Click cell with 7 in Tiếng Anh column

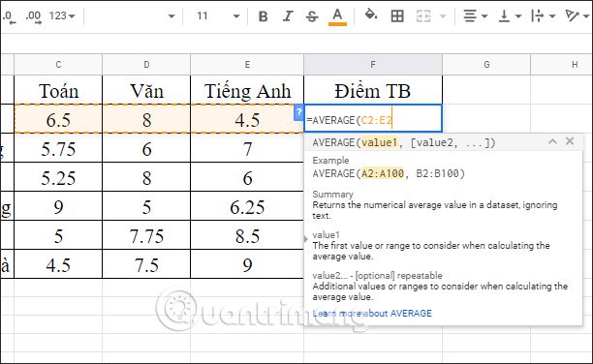point(247,148)
